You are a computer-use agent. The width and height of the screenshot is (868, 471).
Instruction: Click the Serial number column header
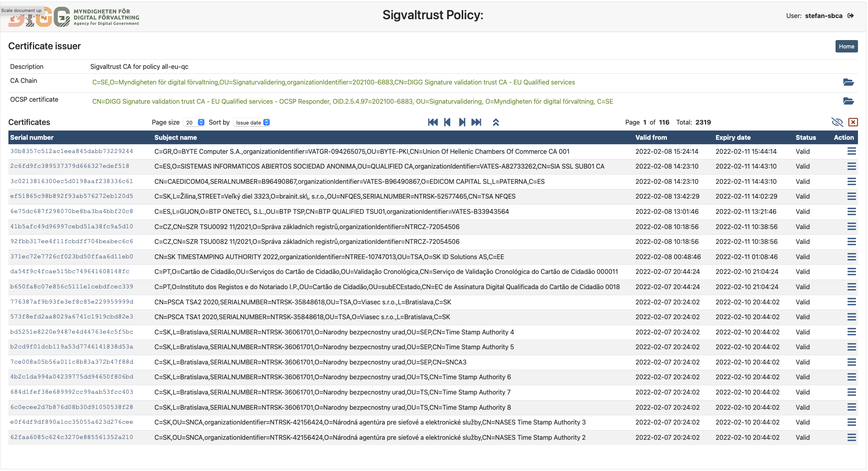(32, 137)
